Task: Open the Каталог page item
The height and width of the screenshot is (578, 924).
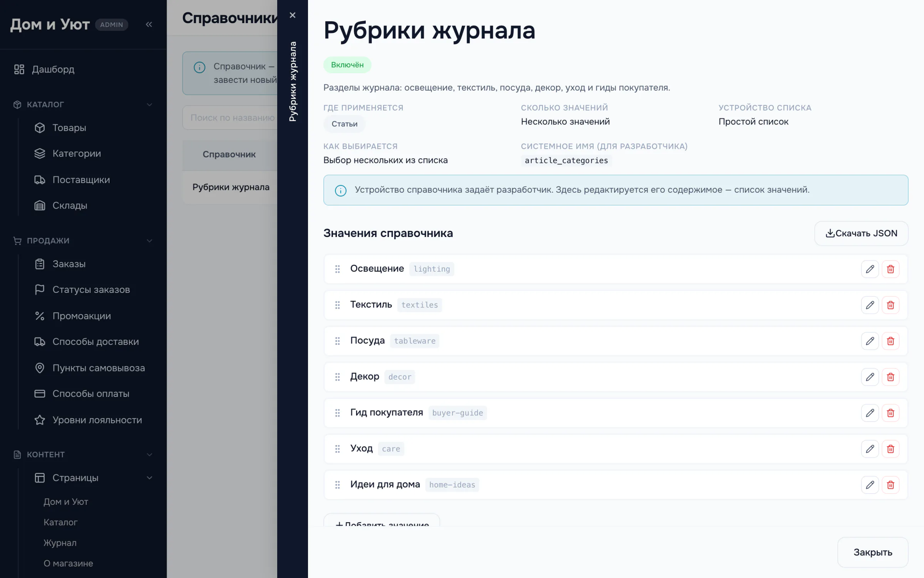Action: click(x=60, y=522)
